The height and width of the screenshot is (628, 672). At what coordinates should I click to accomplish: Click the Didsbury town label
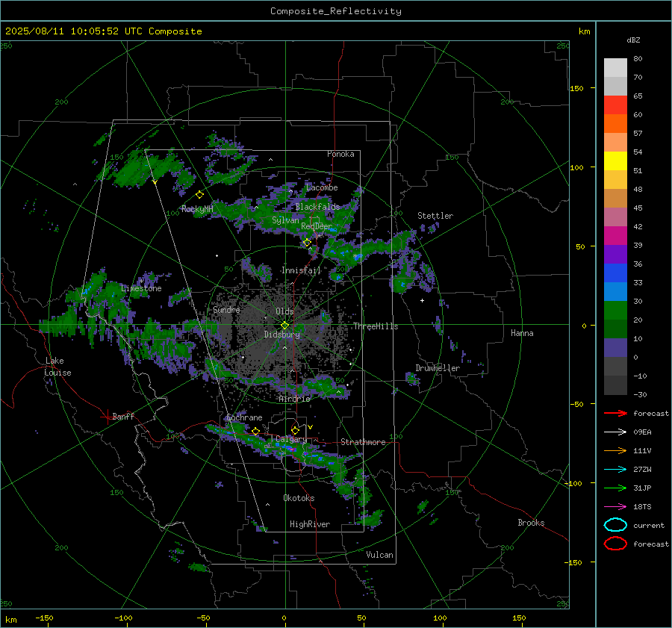(281, 335)
